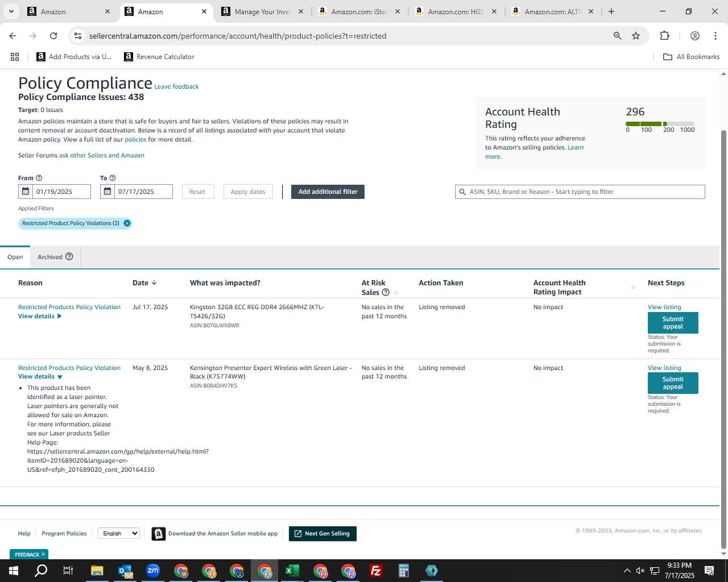Click ask other Sellers and Amazon link
The height and width of the screenshot is (582, 728).
point(102,155)
